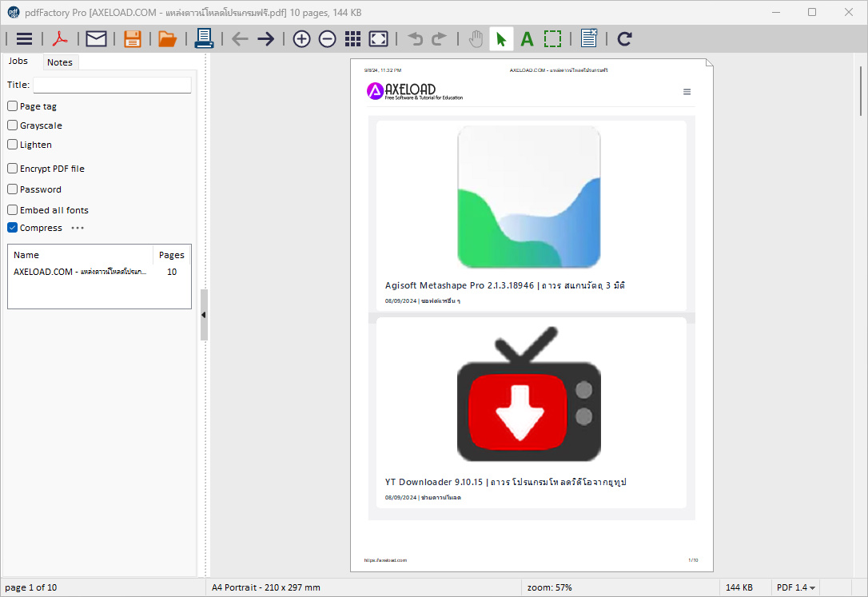Save the PDF with floppy icon

pyautogui.click(x=133, y=38)
